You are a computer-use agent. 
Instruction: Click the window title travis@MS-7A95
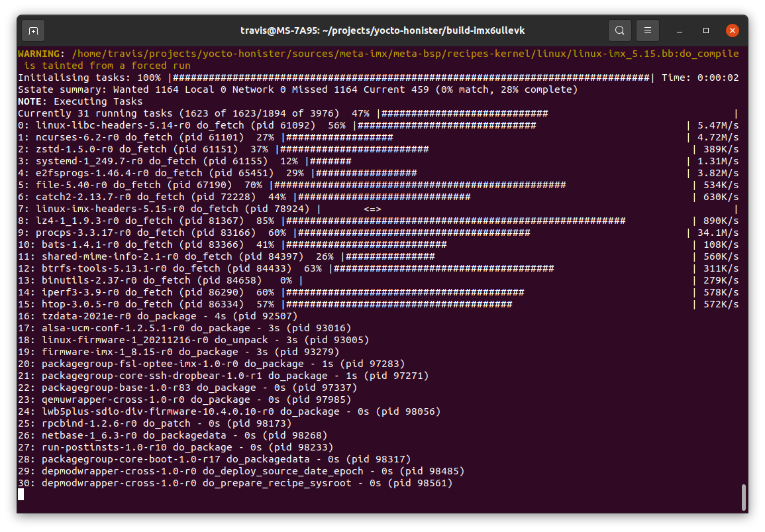(383, 30)
